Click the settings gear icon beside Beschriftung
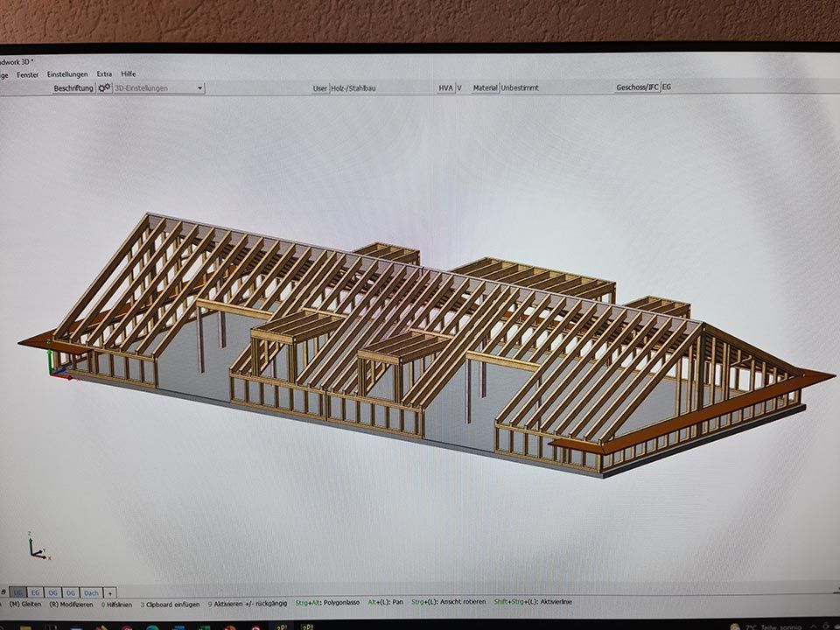The height and width of the screenshot is (630, 840). coord(102,87)
